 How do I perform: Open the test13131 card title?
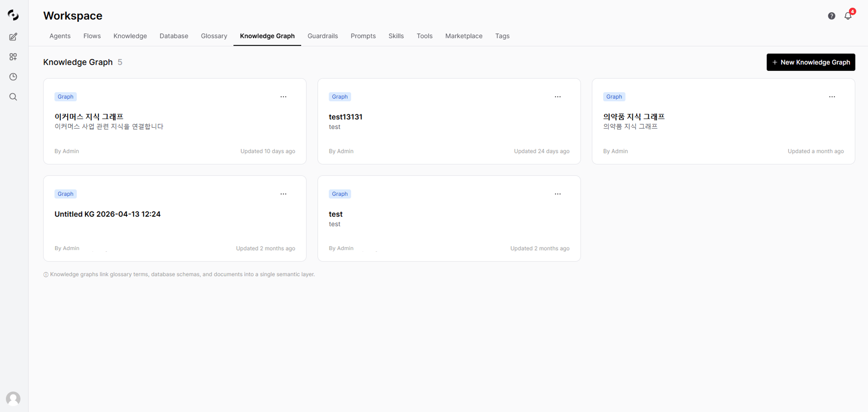(345, 117)
